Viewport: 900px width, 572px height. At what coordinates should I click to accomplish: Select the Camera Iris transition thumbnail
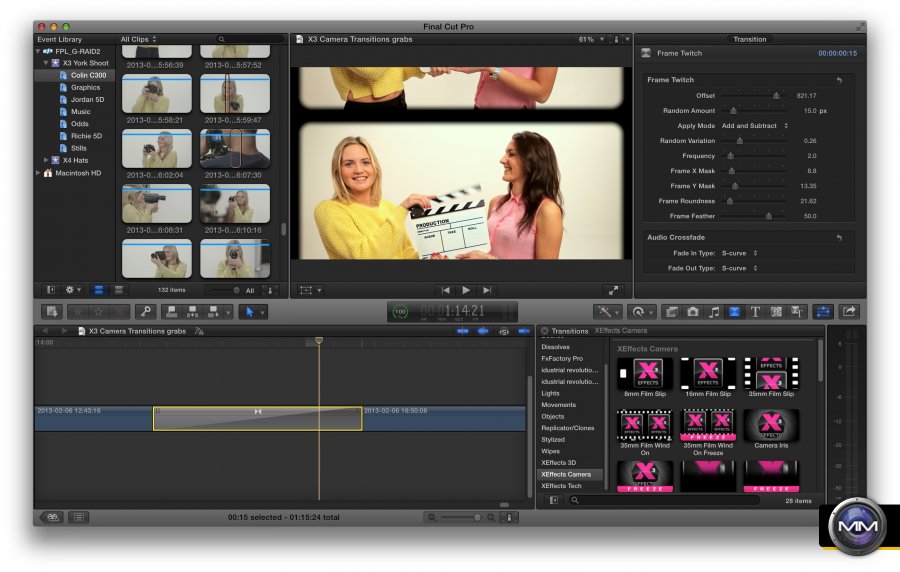click(770, 425)
